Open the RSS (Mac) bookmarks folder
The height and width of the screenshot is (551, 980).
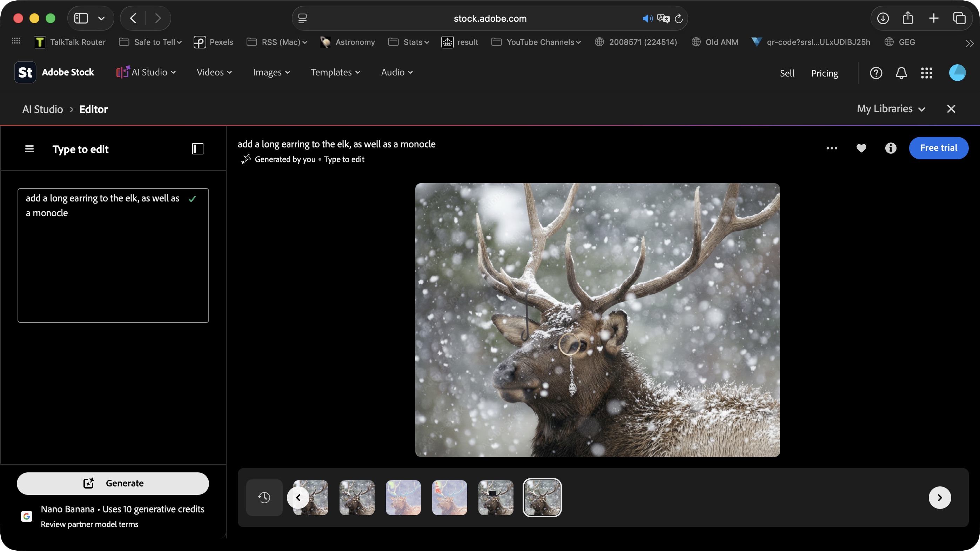click(x=277, y=42)
